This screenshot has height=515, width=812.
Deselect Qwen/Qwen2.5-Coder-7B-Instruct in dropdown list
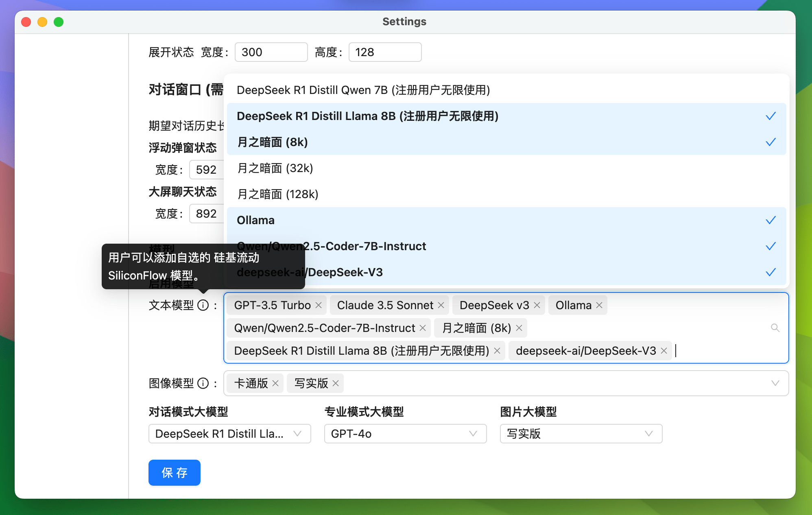[506, 246]
